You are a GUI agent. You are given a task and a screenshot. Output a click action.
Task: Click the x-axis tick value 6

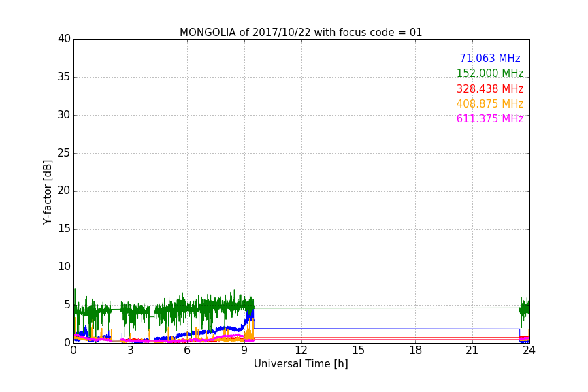coord(188,350)
